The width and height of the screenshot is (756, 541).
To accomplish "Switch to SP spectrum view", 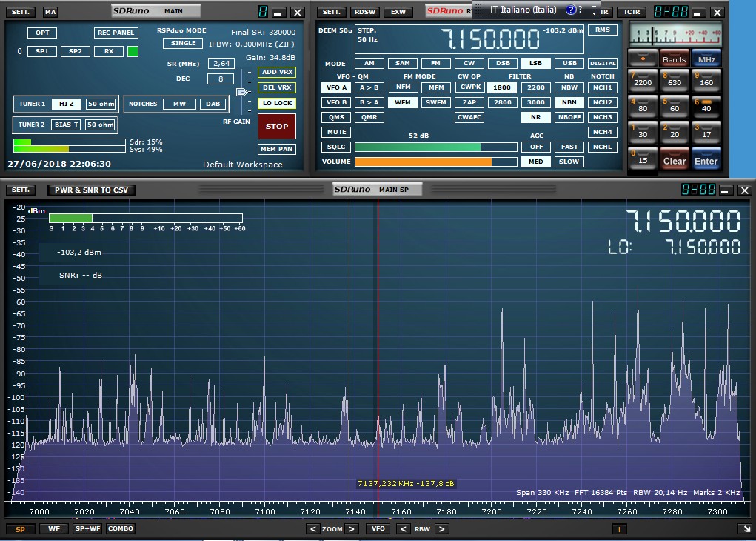I will pyautogui.click(x=20, y=529).
